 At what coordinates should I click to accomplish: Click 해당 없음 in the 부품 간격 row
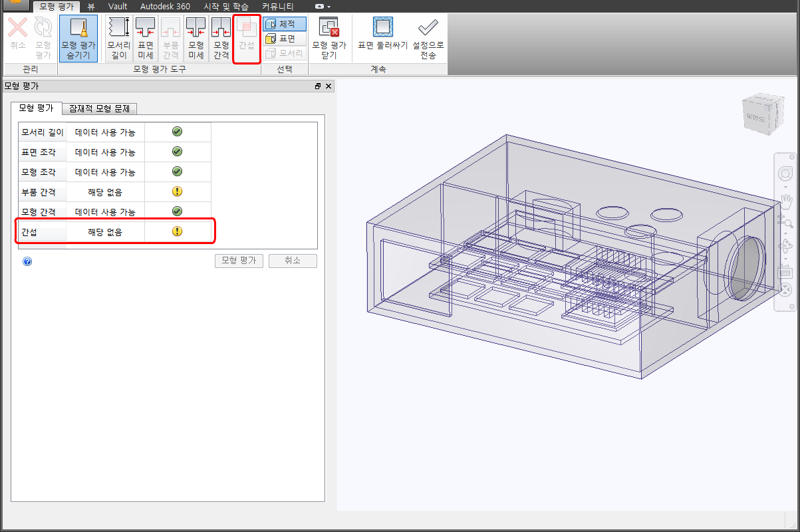click(105, 192)
